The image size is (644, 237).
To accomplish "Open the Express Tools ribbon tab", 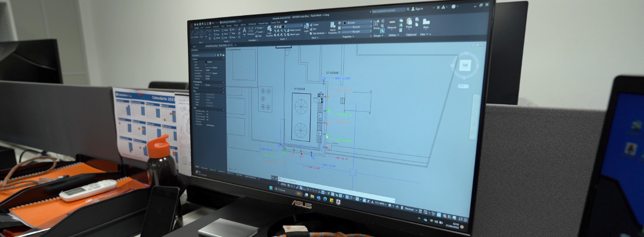I will point(276,22).
